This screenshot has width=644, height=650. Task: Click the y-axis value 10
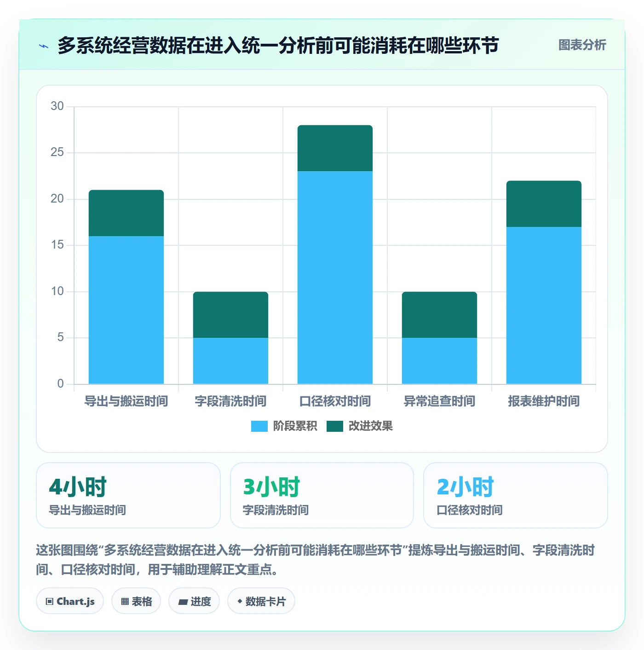[x=57, y=291]
